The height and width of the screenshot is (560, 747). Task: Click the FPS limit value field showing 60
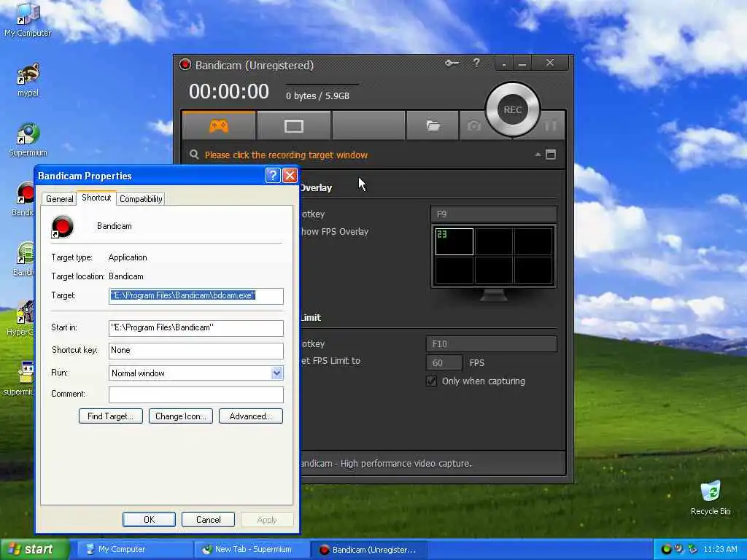pyautogui.click(x=444, y=363)
